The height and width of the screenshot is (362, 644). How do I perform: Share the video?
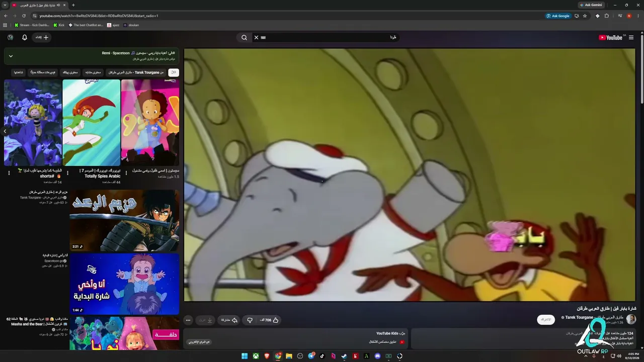tap(229, 320)
